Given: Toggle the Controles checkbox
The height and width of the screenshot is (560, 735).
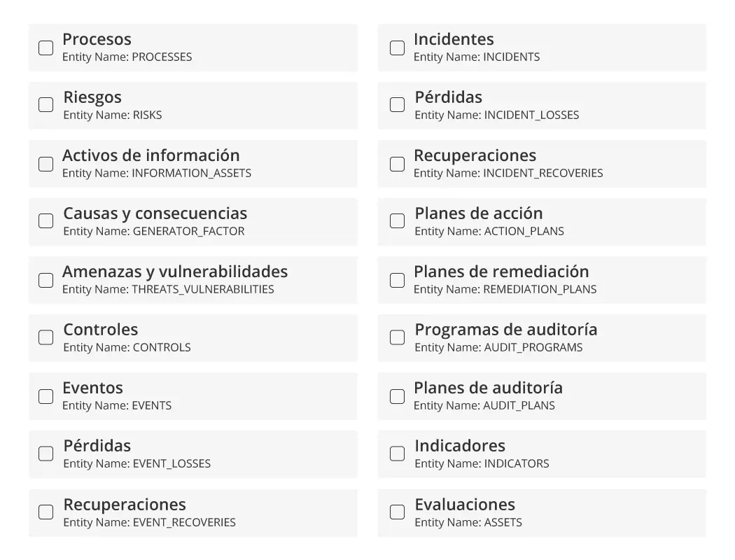Looking at the screenshot, I should (x=45, y=337).
